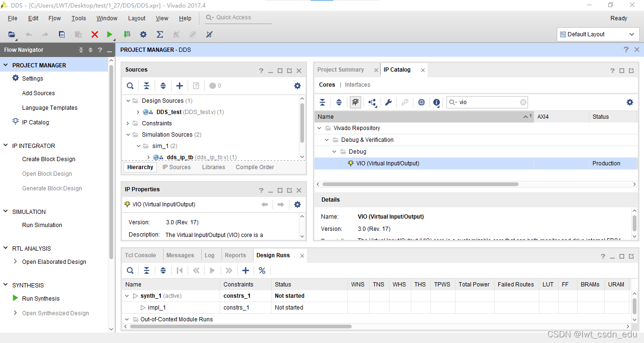The height and width of the screenshot is (343, 644).
Task: Collapse the PROJECT MANAGER section
Action: click(x=6, y=65)
